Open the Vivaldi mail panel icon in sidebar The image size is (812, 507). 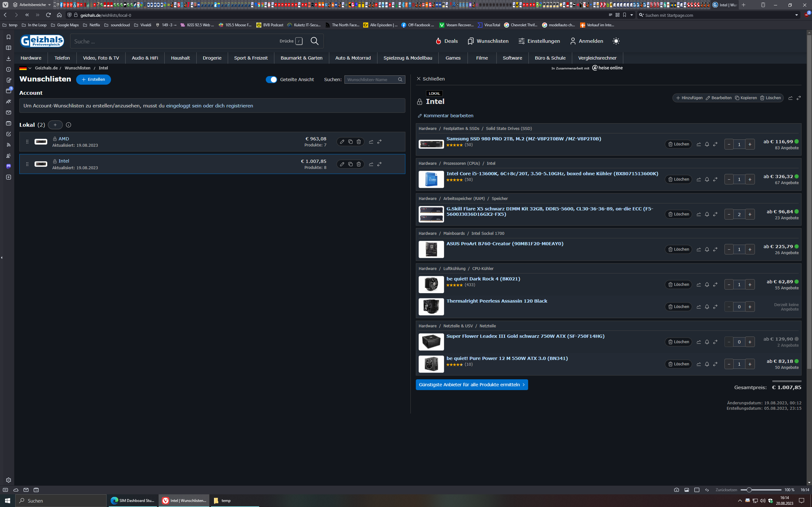click(x=9, y=113)
